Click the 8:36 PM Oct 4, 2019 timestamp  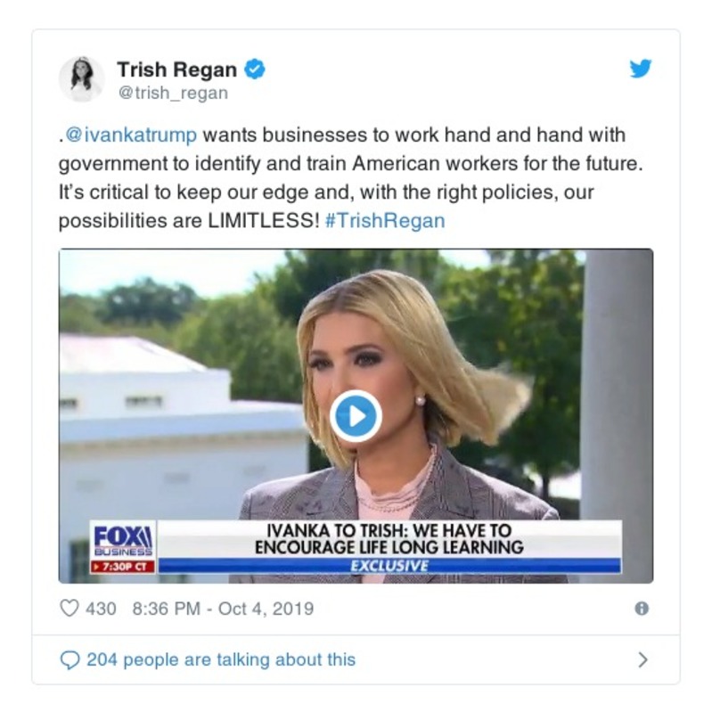click(x=223, y=609)
